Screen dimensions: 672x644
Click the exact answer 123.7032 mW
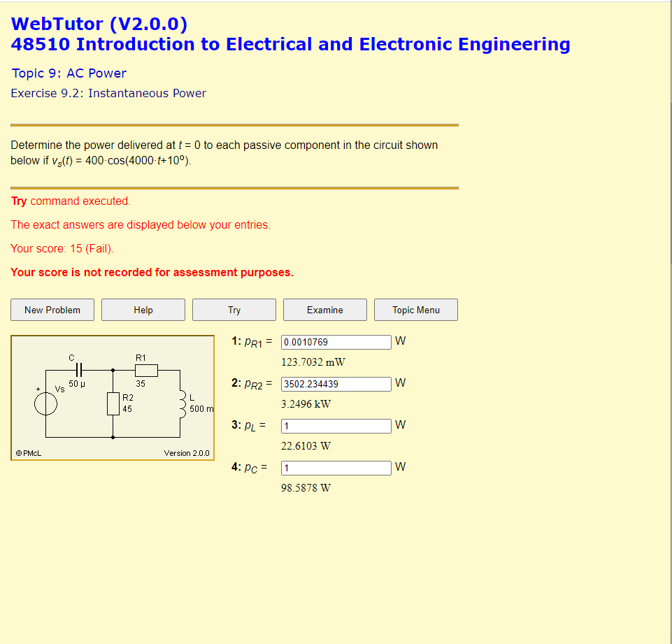pyautogui.click(x=313, y=362)
